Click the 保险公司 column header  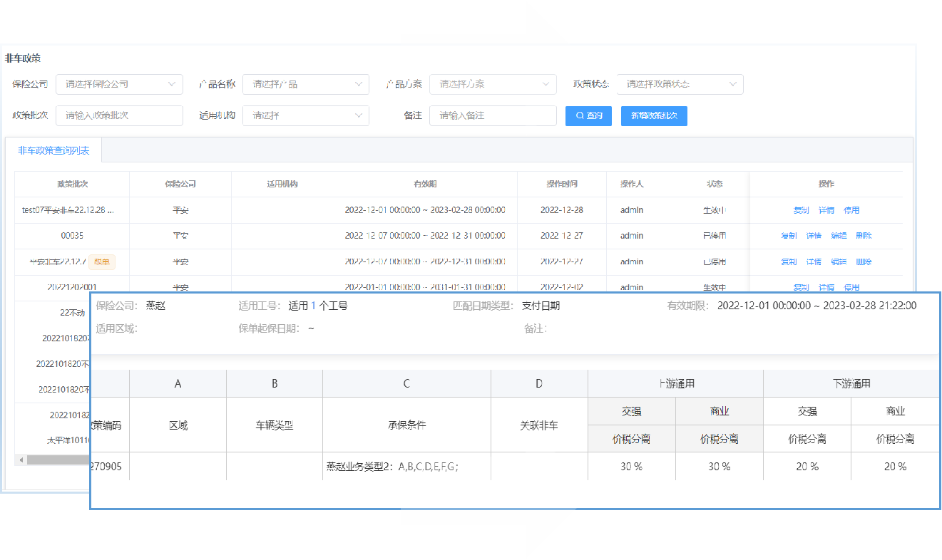(180, 184)
